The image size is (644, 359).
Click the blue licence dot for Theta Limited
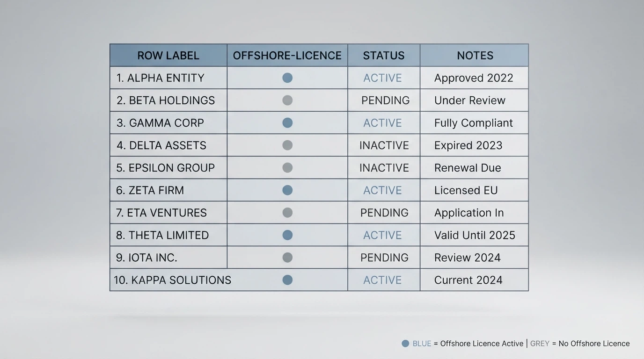(x=287, y=235)
